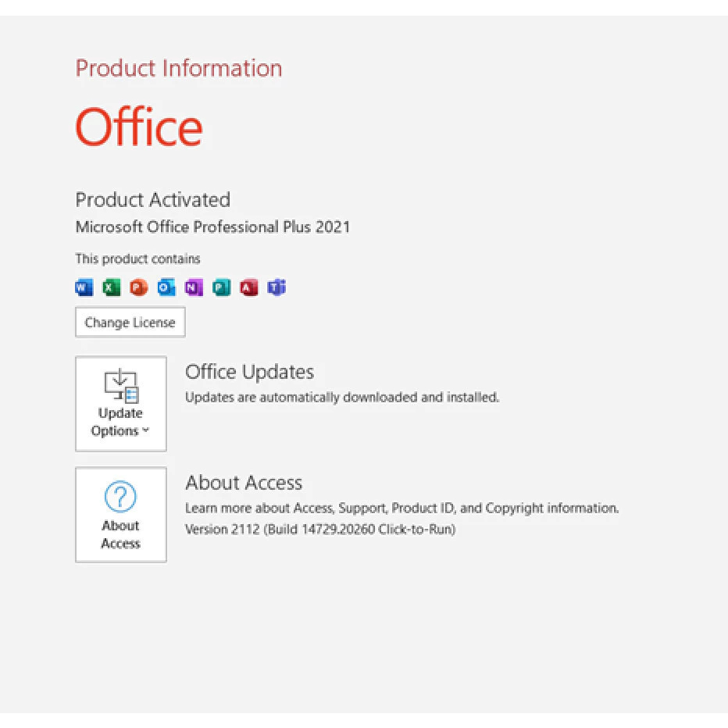Click the Outlook app icon
The height and width of the screenshot is (728, 728).
point(166,287)
